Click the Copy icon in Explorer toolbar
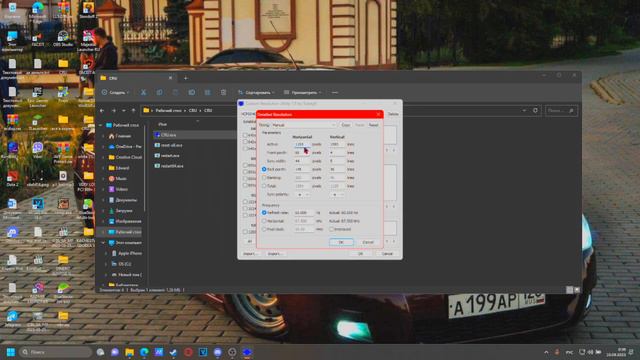Viewport: 640px width, 360px height. [159, 93]
